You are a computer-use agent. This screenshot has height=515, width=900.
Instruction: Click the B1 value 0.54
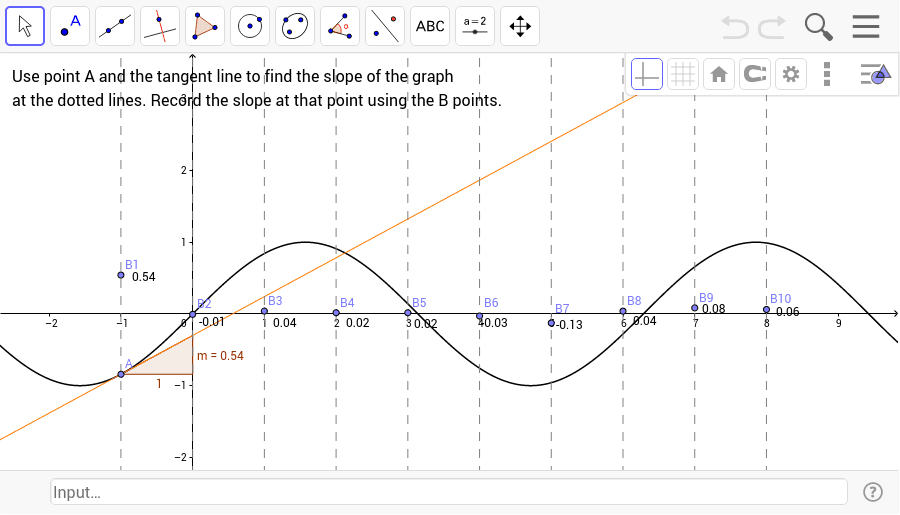click(x=143, y=277)
